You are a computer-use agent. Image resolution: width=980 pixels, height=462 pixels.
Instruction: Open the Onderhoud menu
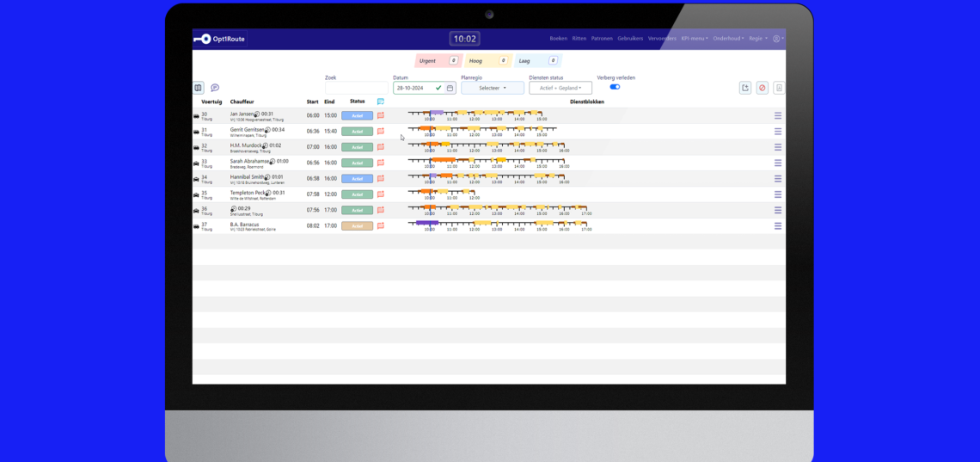pos(728,39)
